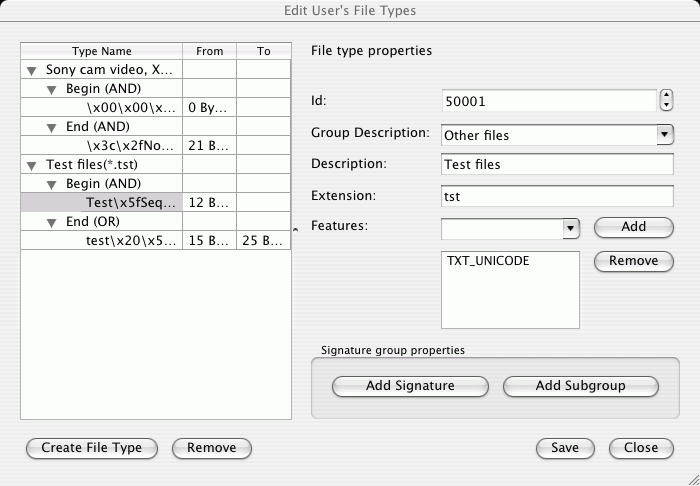This screenshot has height=486, width=700.
Task: Open the Features combo box
Action: coord(570,228)
